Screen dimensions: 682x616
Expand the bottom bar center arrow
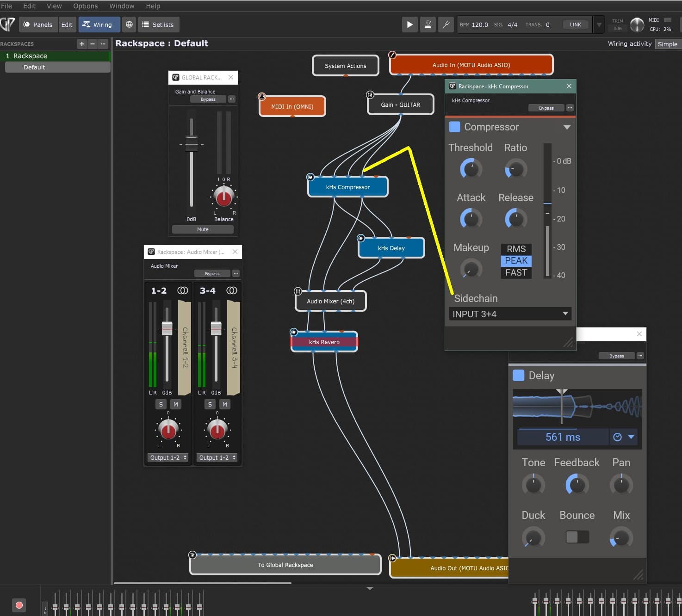pyautogui.click(x=370, y=589)
